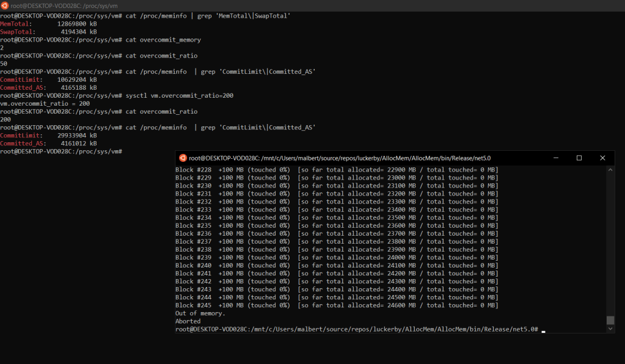Click the CommitLimit 29933904 kB output line
The height and width of the screenshot is (364, 625).
click(x=49, y=136)
